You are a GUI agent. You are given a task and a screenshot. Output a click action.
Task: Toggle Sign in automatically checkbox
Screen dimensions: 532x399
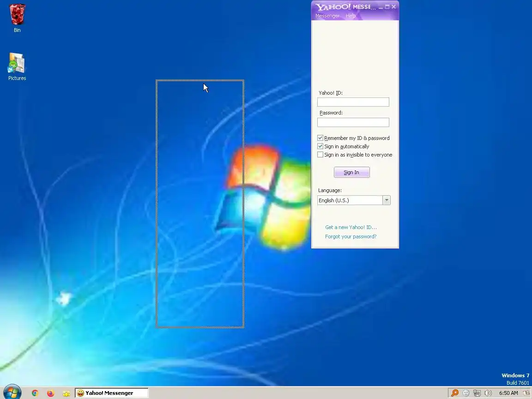click(x=320, y=146)
